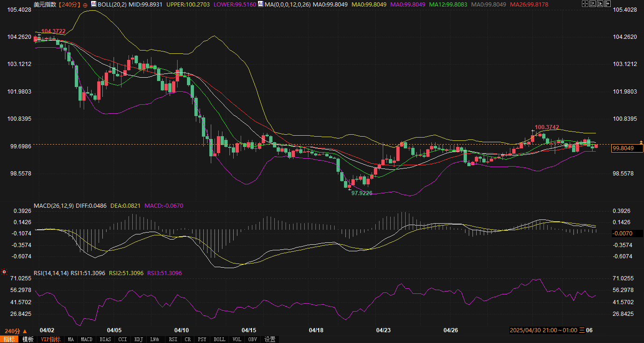Click the RSI1:51.3096 value
Image resolution: width=644 pixels, height=343 pixels.
coord(88,273)
